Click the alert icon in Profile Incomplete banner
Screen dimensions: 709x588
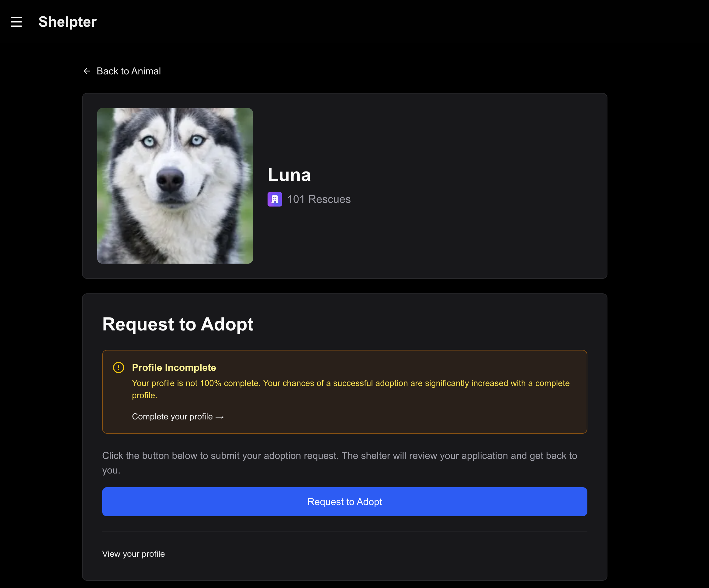(119, 367)
